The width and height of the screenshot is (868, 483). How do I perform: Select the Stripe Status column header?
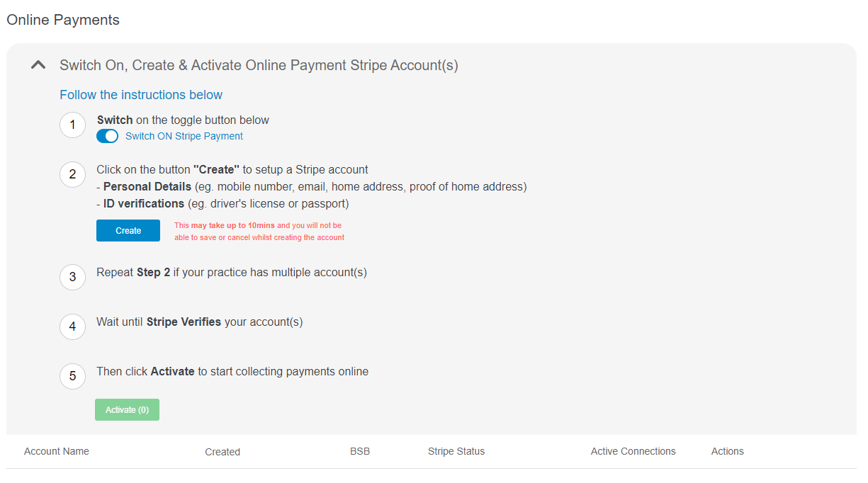tap(456, 451)
